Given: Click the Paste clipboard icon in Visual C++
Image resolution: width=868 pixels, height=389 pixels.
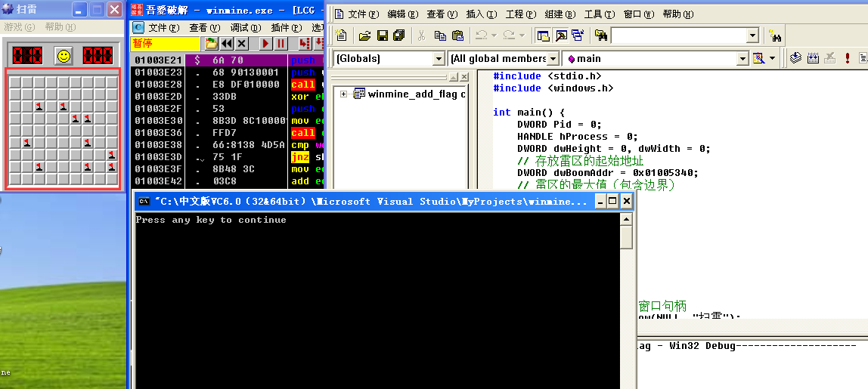Looking at the screenshot, I should click(x=457, y=36).
